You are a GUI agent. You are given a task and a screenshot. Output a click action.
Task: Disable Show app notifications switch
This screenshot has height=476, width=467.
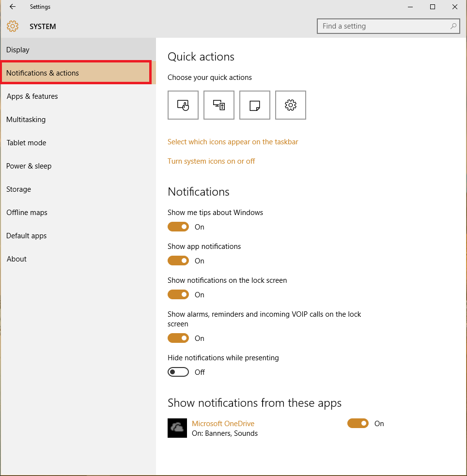coord(178,261)
